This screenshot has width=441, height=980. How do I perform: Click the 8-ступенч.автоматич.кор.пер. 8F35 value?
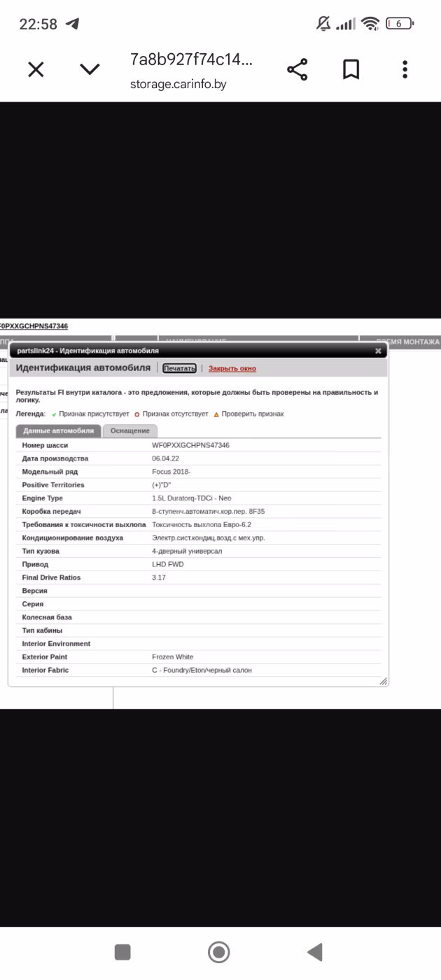[208, 512]
